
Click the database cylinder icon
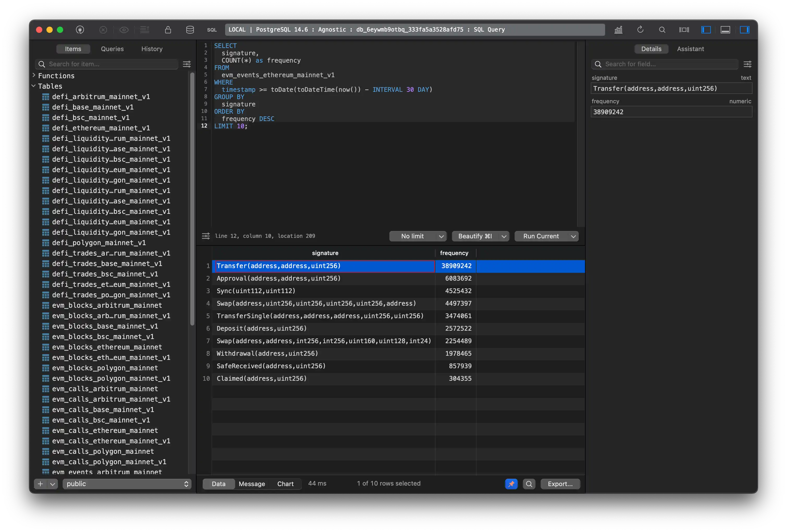190,30
